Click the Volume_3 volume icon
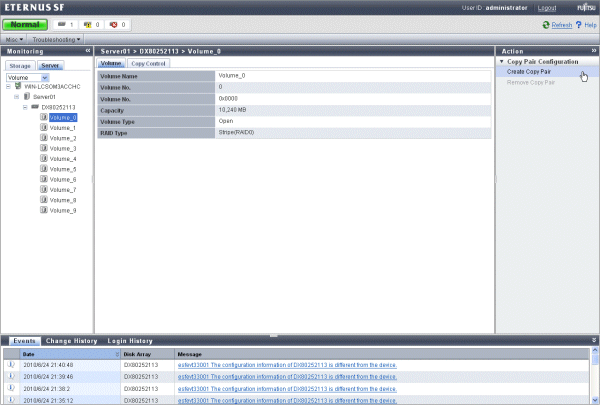Screen dimensions: 600x405 pyautogui.click(x=44, y=148)
